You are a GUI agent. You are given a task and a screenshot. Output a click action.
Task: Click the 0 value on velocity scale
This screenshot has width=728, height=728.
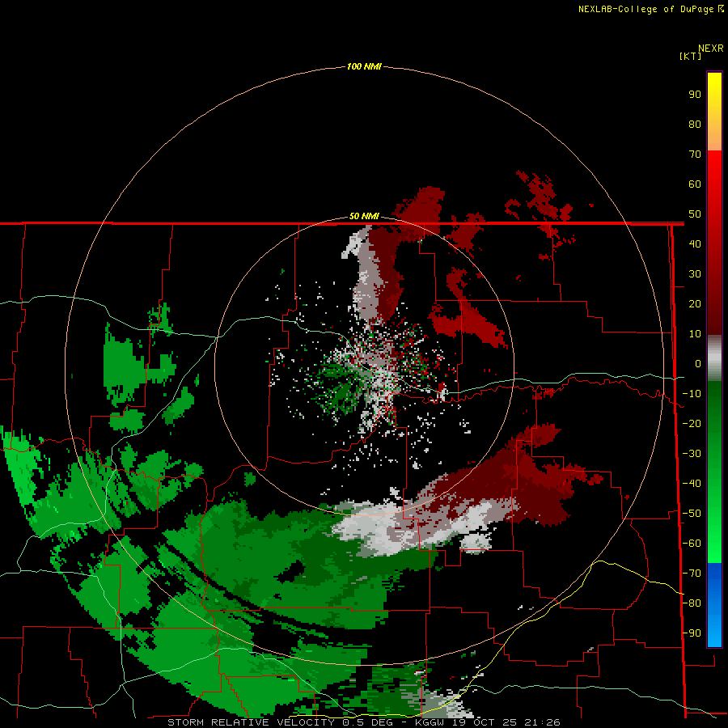pos(697,363)
